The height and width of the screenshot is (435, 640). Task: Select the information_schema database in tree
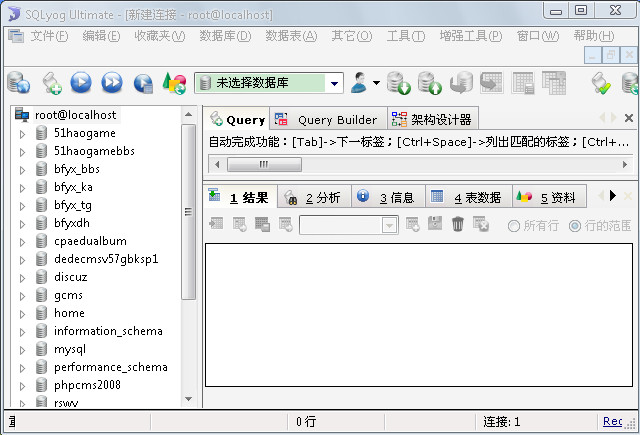(108, 331)
